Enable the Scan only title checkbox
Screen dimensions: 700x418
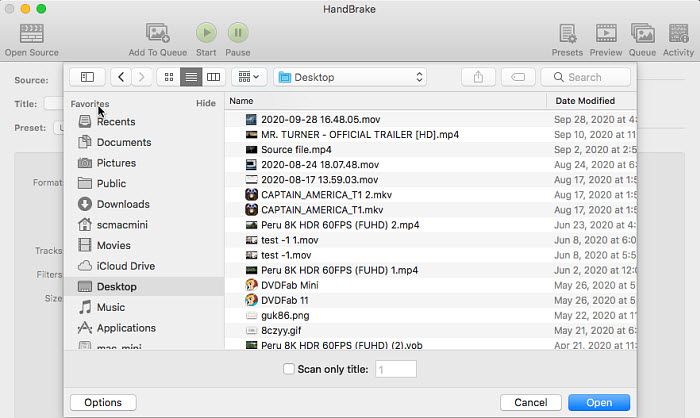pos(288,369)
